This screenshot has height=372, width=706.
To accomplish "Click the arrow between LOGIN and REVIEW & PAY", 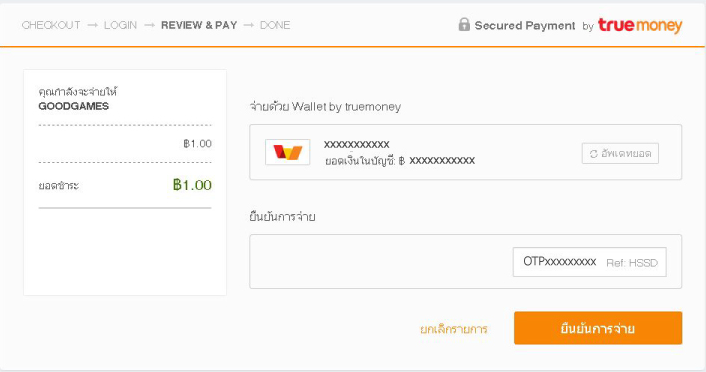I will coord(149,25).
